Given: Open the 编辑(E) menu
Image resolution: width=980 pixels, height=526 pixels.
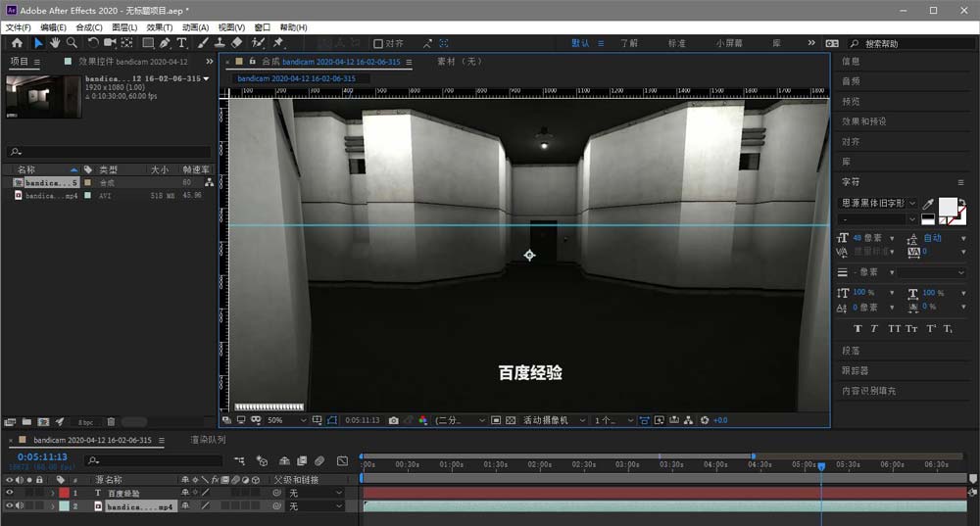Looking at the screenshot, I should point(53,27).
